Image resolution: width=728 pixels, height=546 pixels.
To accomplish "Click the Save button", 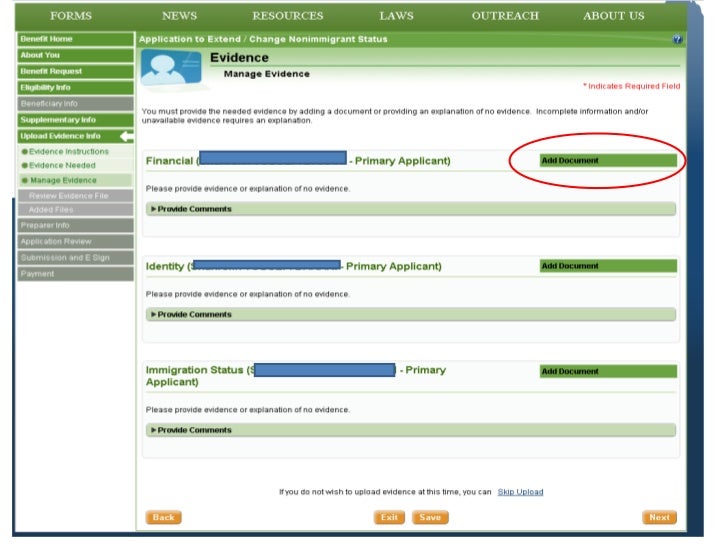I will click(430, 517).
